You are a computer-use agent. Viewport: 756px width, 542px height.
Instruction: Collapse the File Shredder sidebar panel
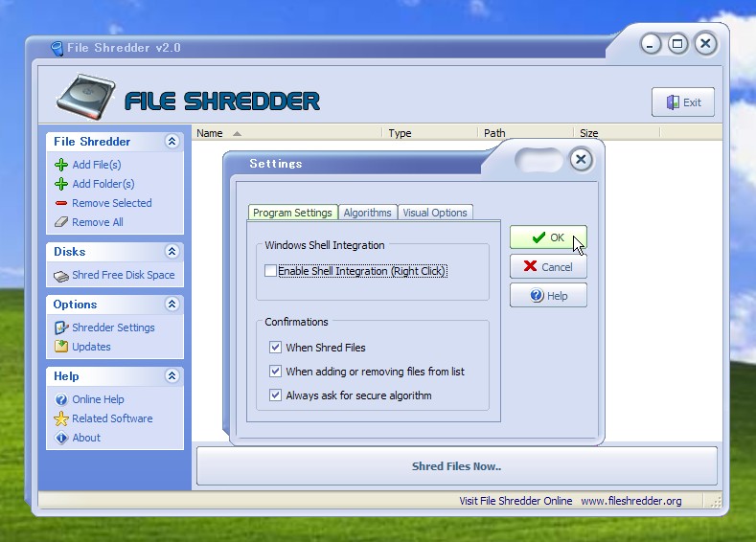click(x=172, y=141)
